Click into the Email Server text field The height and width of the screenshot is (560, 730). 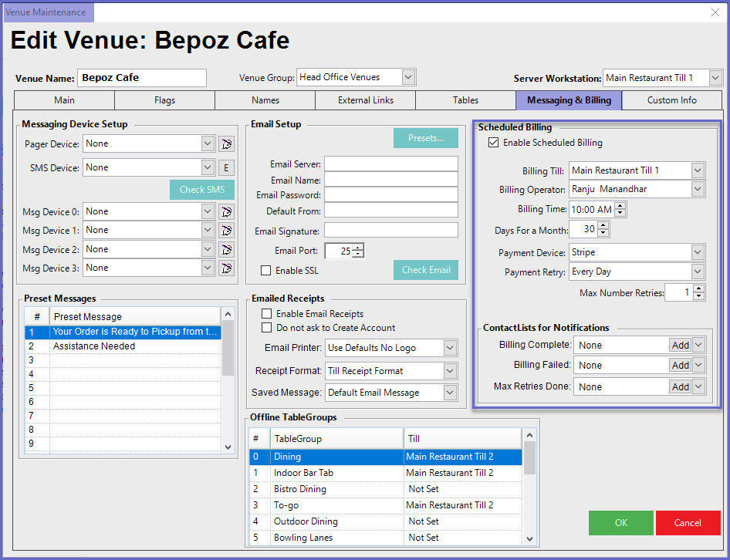point(390,164)
